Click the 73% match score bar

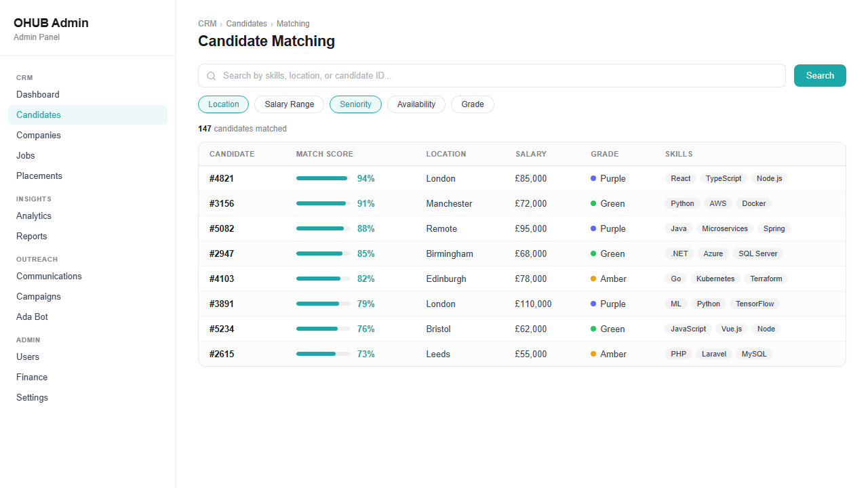[323, 354]
